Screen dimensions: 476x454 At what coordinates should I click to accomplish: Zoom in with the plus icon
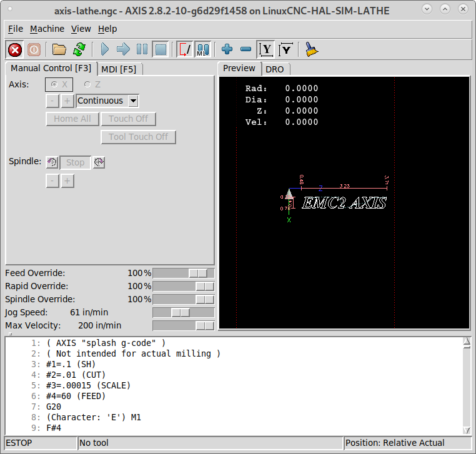click(227, 49)
